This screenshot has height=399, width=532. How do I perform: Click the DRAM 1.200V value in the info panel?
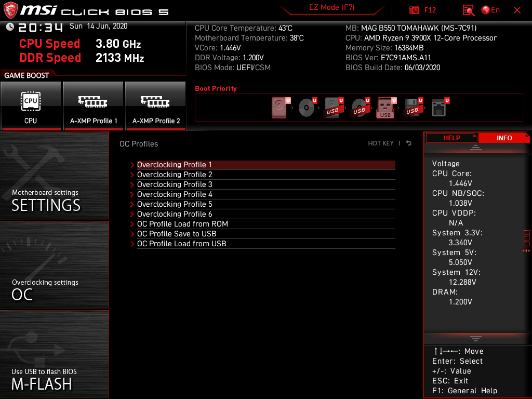click(x=460, y=302)
